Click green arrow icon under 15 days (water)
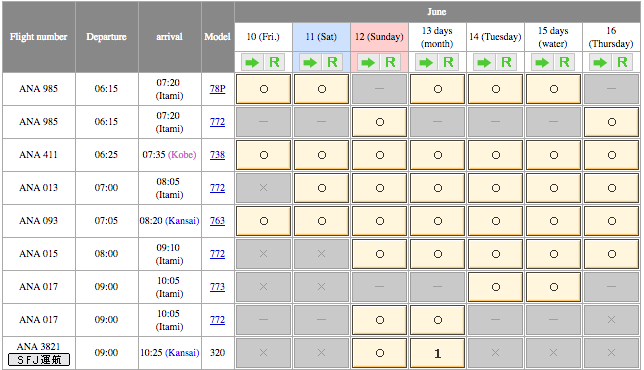Screen dimensions: 644x370 pos(542,63)
